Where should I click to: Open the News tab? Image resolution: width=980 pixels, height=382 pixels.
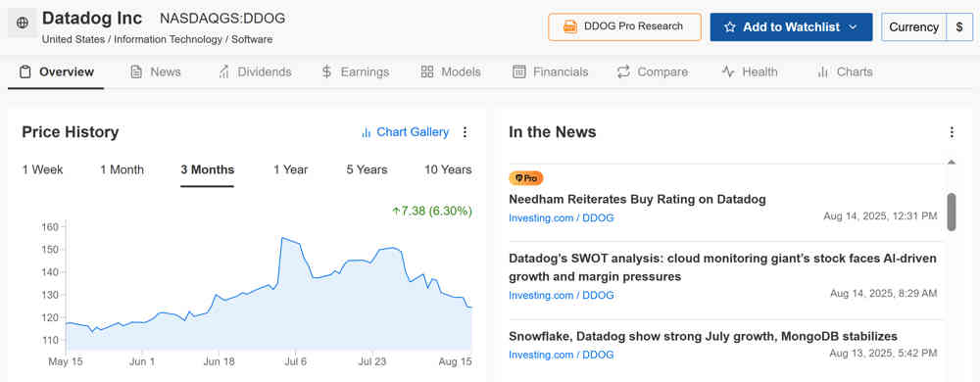pos(156,72)
